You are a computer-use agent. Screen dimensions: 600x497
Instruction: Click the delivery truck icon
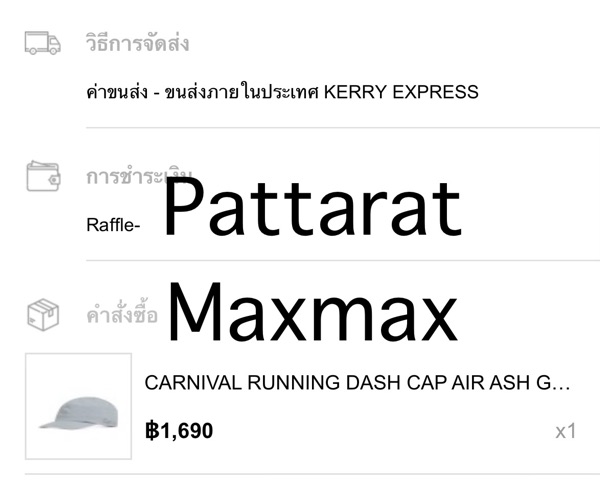click(x=43, y=44)
